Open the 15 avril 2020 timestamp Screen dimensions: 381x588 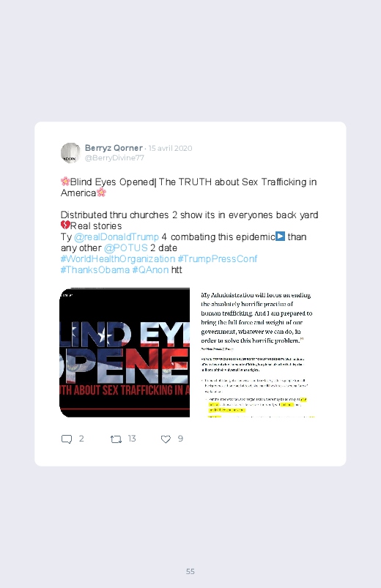171,148
